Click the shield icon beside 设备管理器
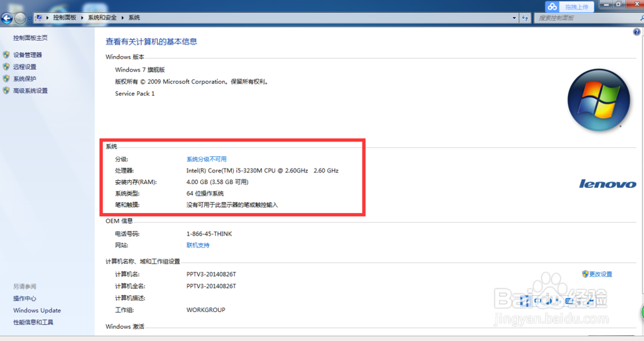 [x=6, y=55]
